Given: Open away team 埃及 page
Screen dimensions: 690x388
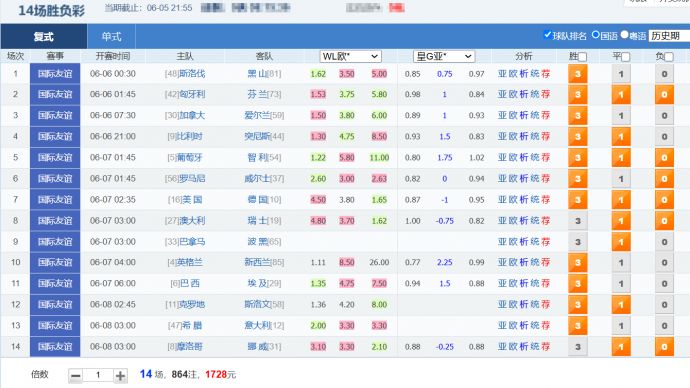Looking at the screenshot, I should (x=257, y=284).
